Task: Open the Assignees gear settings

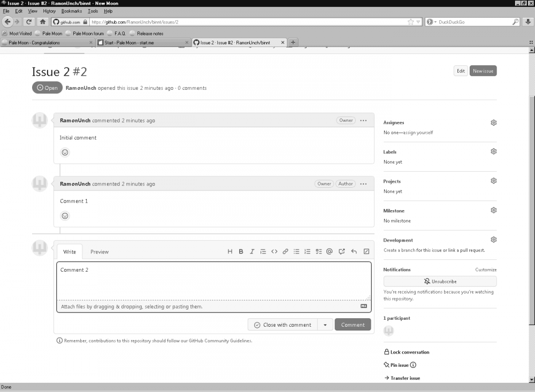Action: 493,122
